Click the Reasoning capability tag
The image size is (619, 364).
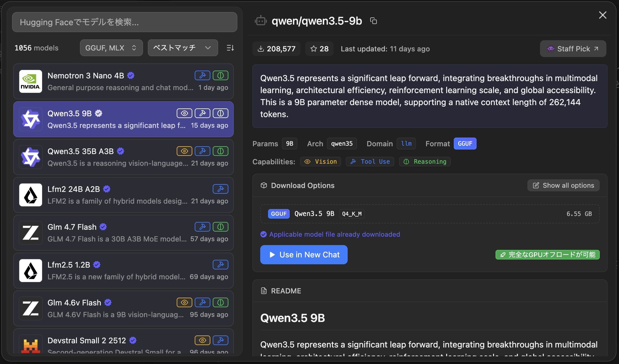[425, 162]
